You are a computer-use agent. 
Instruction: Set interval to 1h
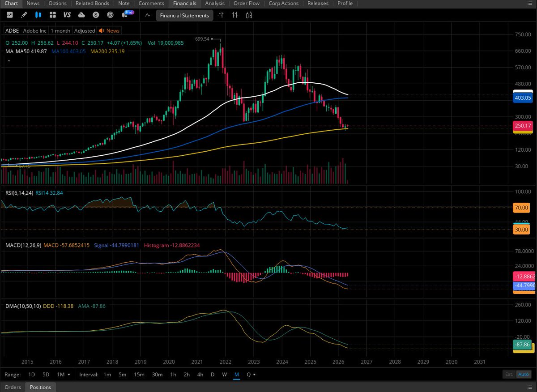point(174,374)
